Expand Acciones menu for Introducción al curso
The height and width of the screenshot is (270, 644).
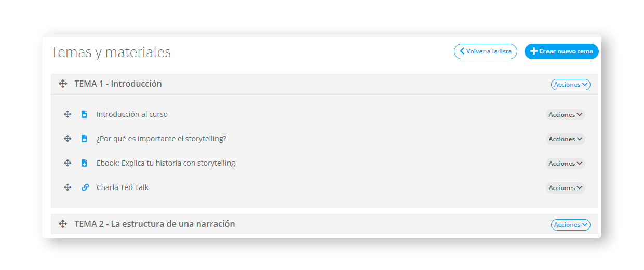click(565, 115)
